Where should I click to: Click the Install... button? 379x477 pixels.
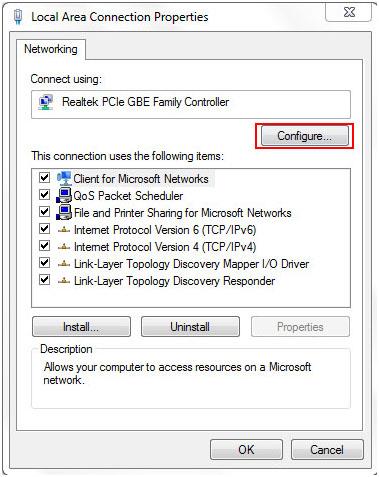(x=81, y=327)
